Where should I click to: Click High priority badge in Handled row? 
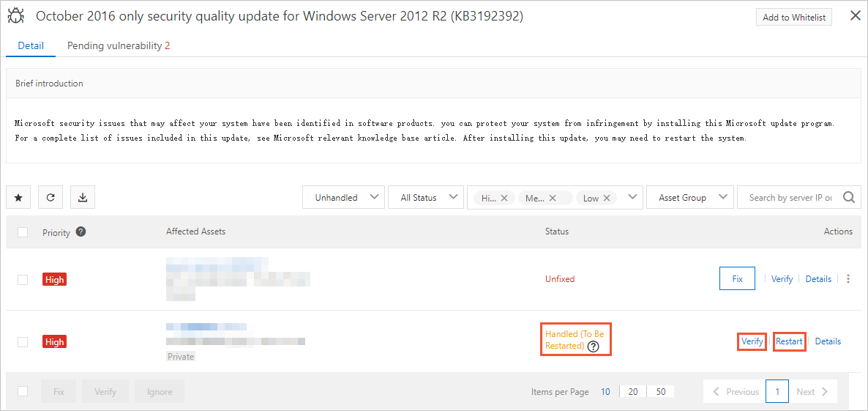pyautogui.click(x=54, y=341)
